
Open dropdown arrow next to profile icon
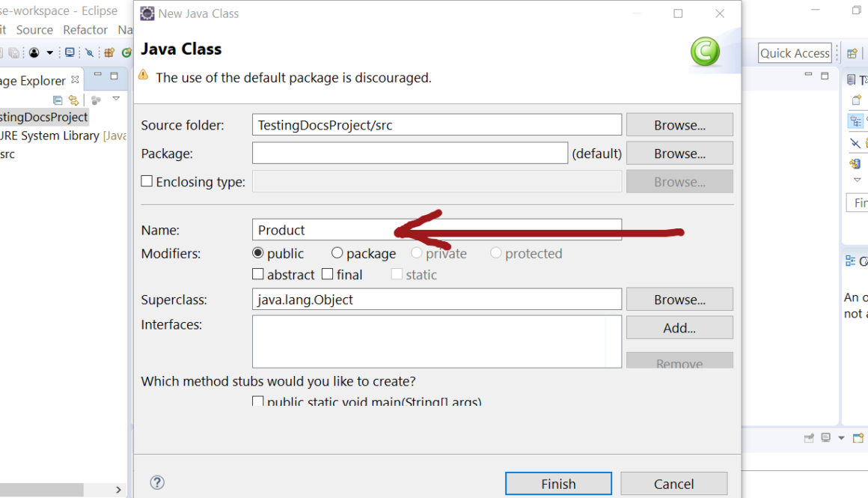50,52
